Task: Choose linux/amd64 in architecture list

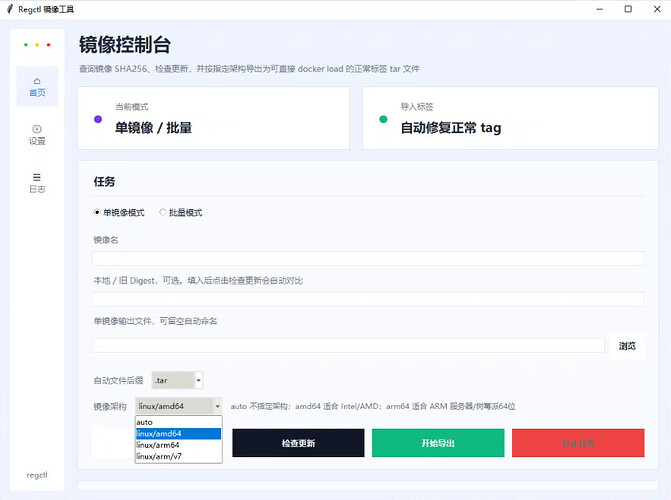Action: (x=178, y=434)
